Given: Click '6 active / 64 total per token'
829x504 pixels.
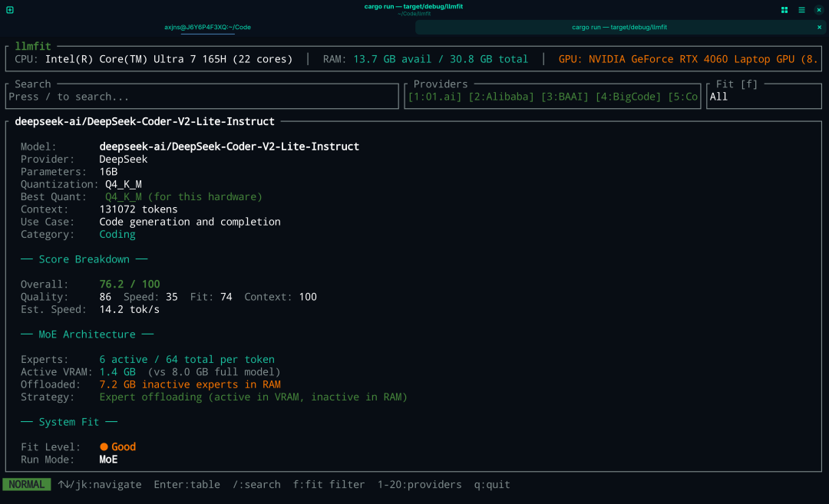Looking at the screenshot, I should coord(187,359).
